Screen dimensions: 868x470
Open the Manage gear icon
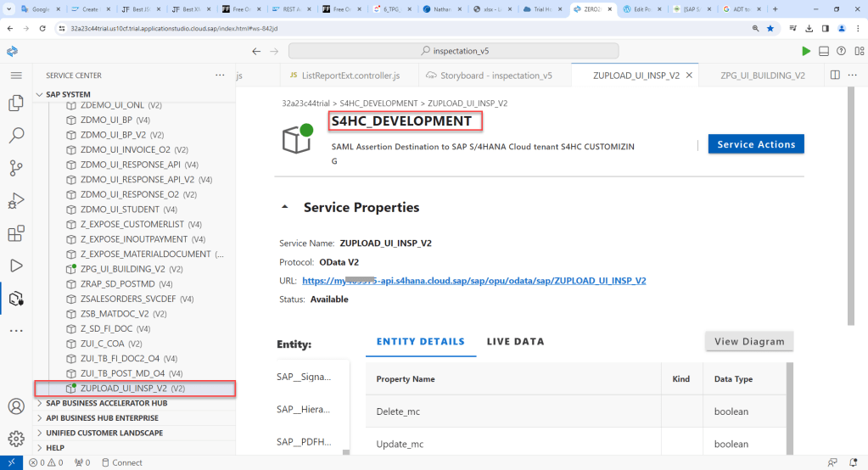(x=15, y=439)
